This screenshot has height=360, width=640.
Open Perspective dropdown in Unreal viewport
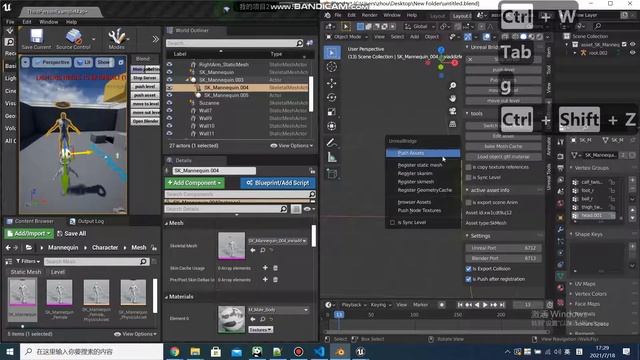[52, 62]
